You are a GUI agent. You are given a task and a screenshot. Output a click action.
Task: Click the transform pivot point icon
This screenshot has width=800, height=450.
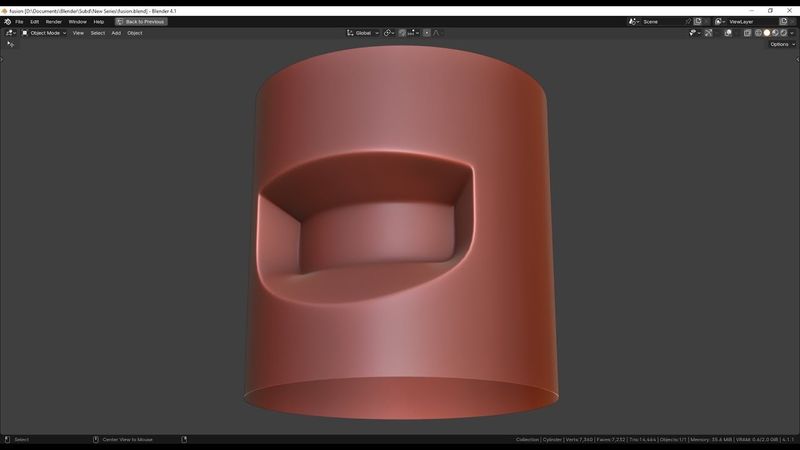[x=389, y=33]
